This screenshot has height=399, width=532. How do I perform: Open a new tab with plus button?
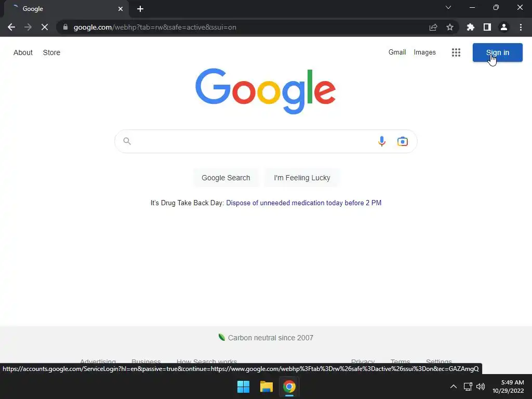[140, 9]
